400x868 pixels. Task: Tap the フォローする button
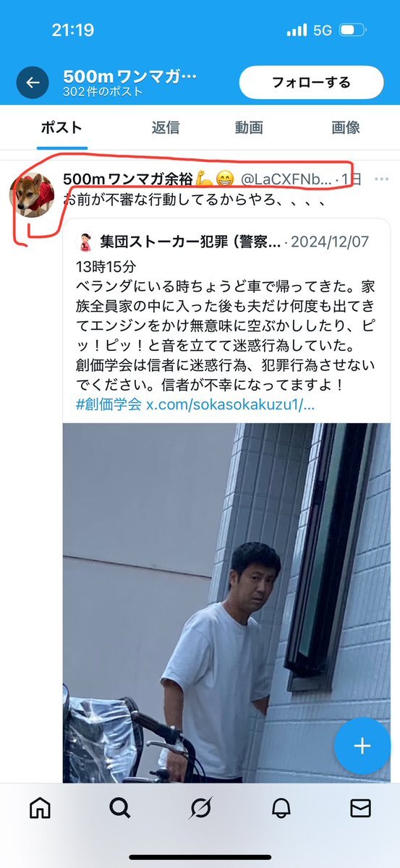pos(311,82)
